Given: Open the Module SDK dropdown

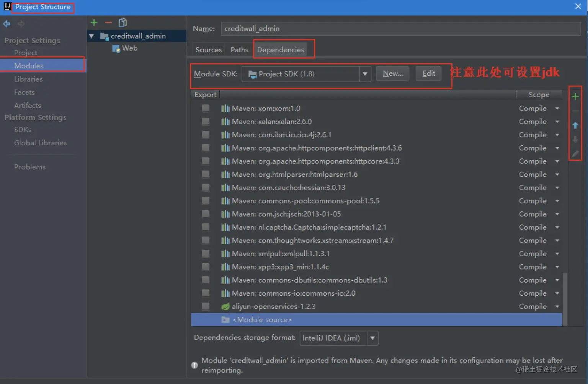Looking at the screenshot, I should click(x=365, y=74).
